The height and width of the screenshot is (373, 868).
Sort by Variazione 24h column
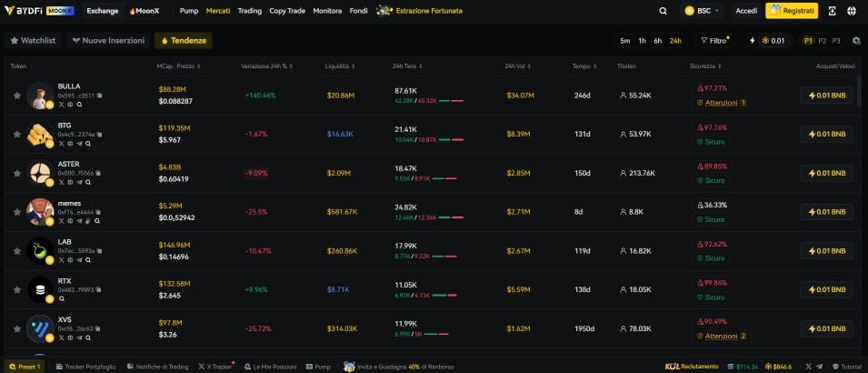pyautogui.click(x=264, y=66)
